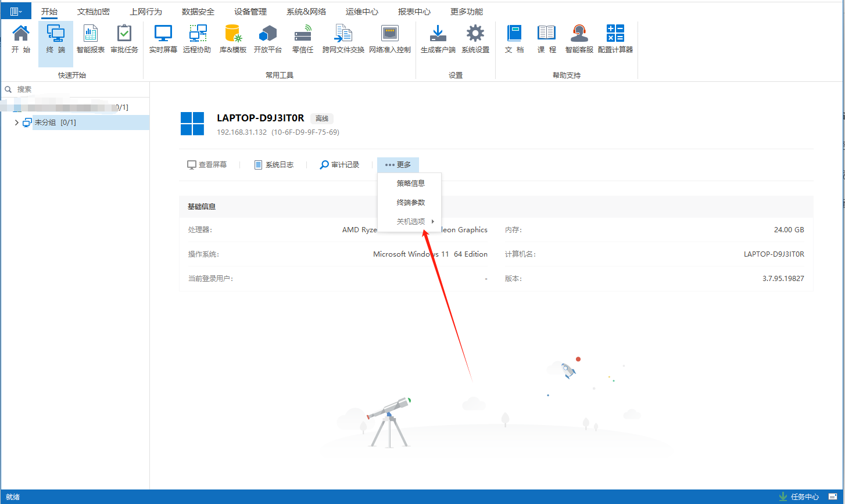Open the 库&模板 library icon
Image resolution: width=845 pixels, height=504 pixels.
[233, 39]
